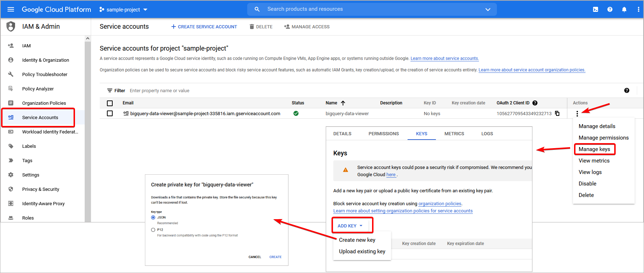Image resolution: width=644 pixels, height=273 pixels.
Task: Select Manage keys from actions menu
Action: (594, 149)
